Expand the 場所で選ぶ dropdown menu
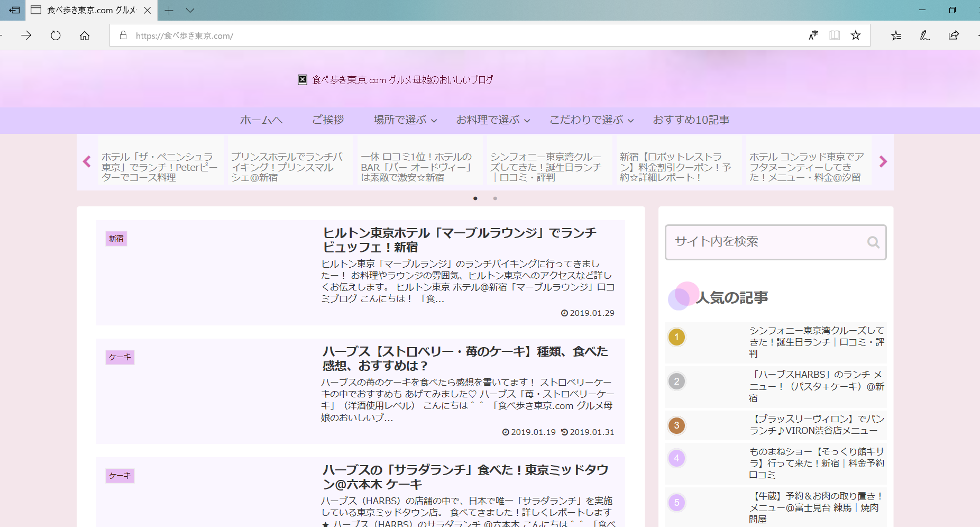The image size is (980, 527). point(405,120)
